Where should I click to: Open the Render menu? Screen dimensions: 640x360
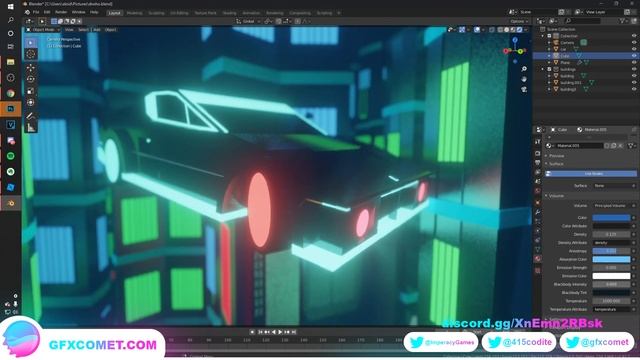(x=61, y=13)
